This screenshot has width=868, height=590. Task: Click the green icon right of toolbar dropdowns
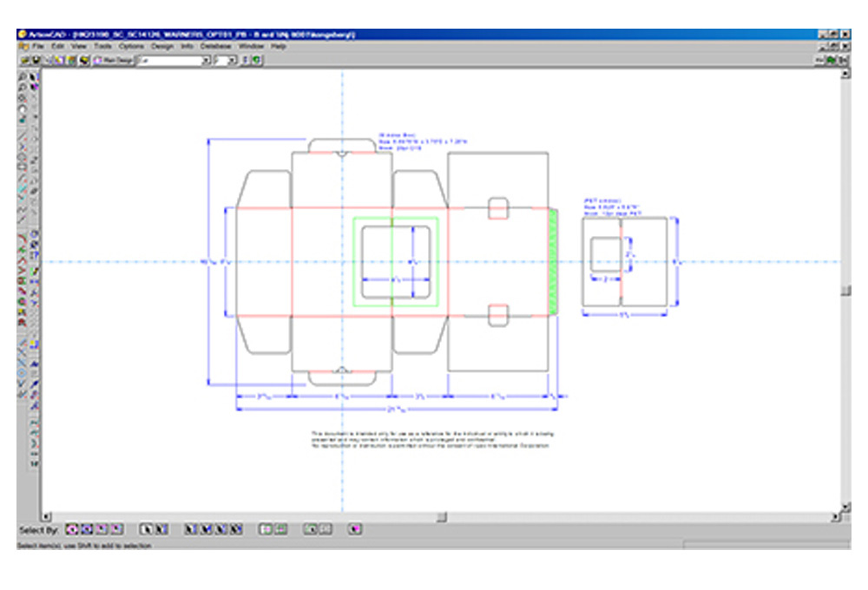pos(258,61)
